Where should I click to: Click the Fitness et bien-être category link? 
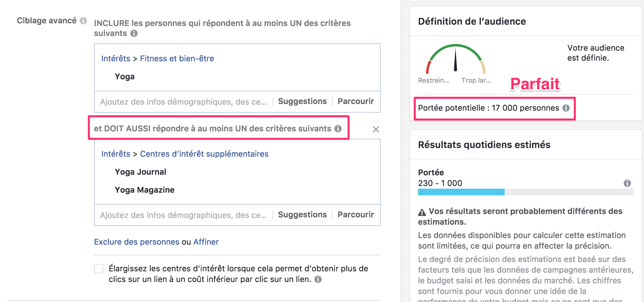coord(177,59)
